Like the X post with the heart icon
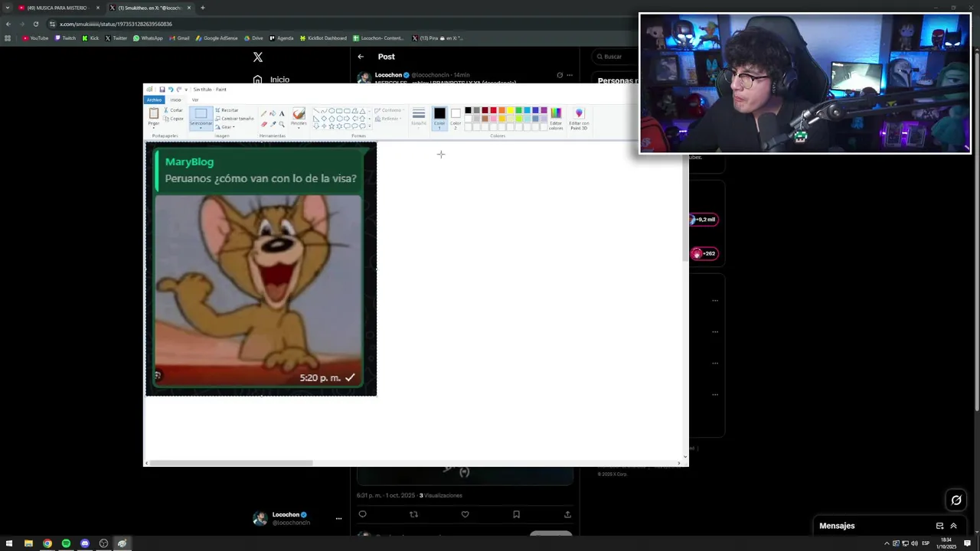 pos(465,514)
